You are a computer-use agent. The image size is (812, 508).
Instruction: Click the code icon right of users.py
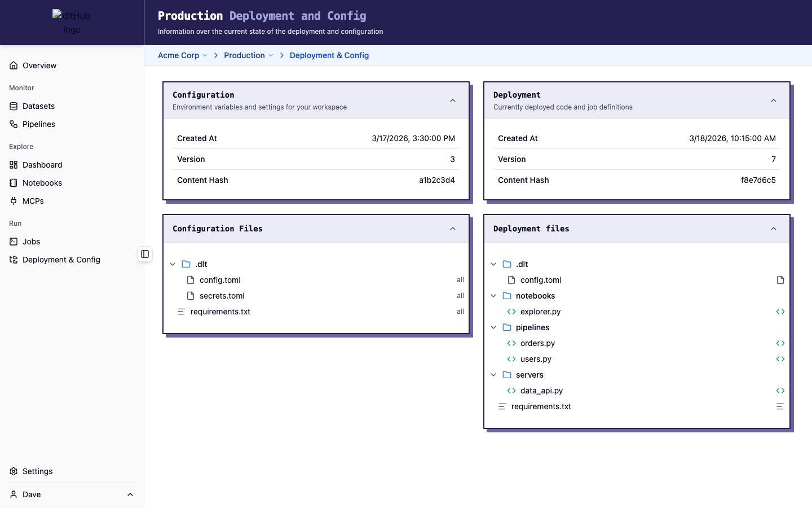[780, 359]
